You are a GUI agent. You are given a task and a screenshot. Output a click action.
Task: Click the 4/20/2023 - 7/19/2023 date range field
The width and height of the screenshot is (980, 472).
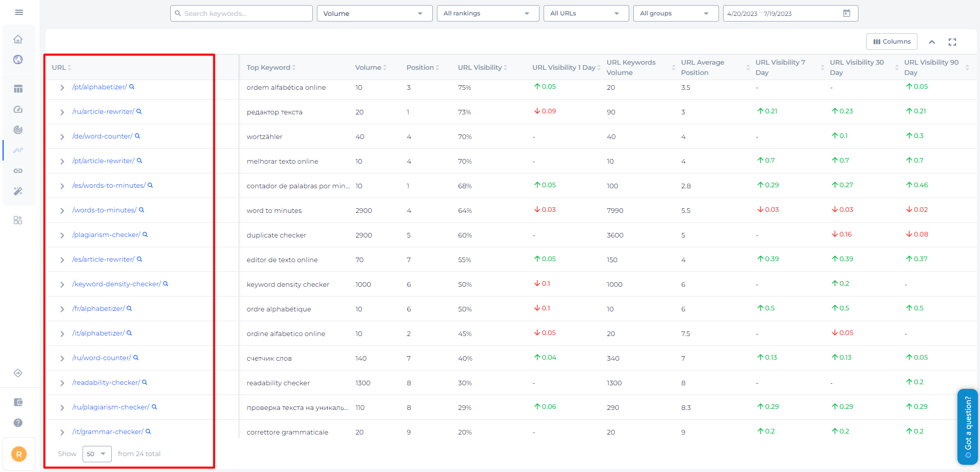click(790, 13)
